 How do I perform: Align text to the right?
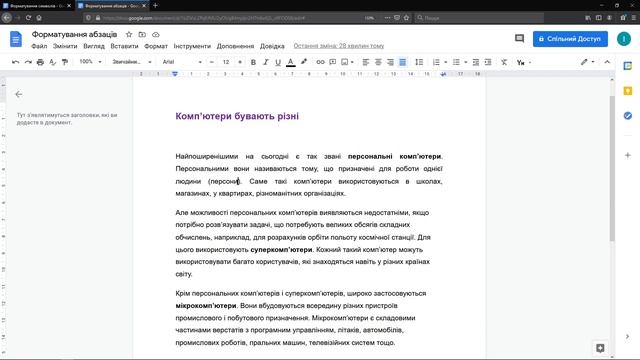[x=390, y=62]
